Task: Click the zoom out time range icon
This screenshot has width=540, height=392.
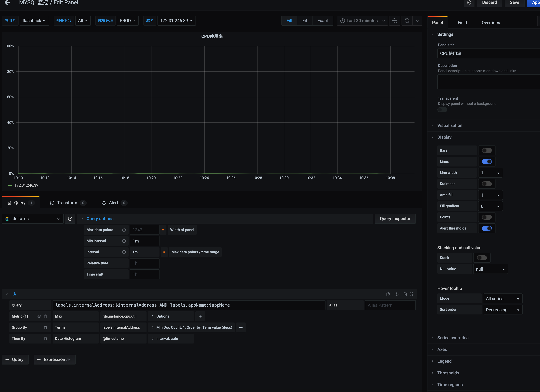Action: [x=395, y=21]
